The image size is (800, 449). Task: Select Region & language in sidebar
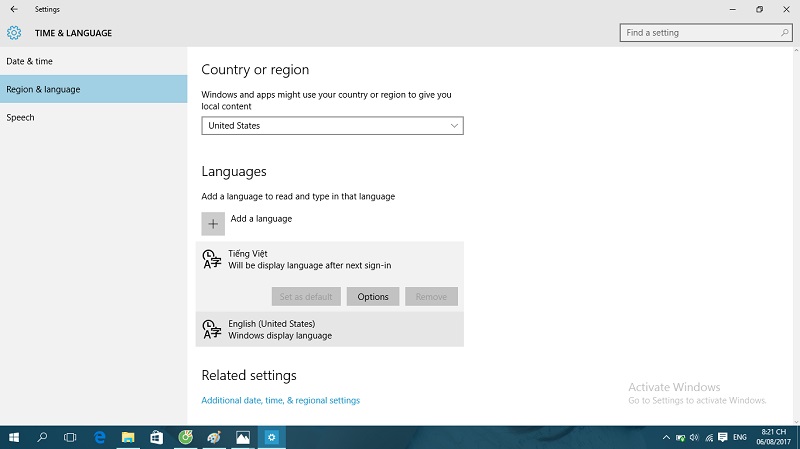[93, 89]
